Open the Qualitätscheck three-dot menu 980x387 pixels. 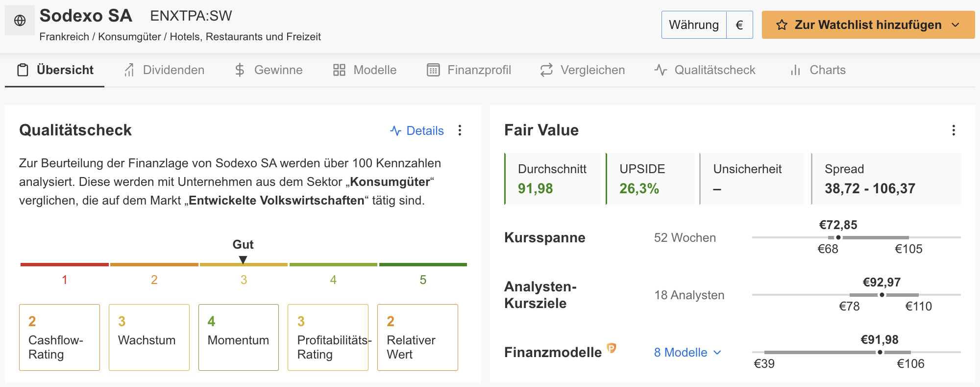(x=460, y=130)
